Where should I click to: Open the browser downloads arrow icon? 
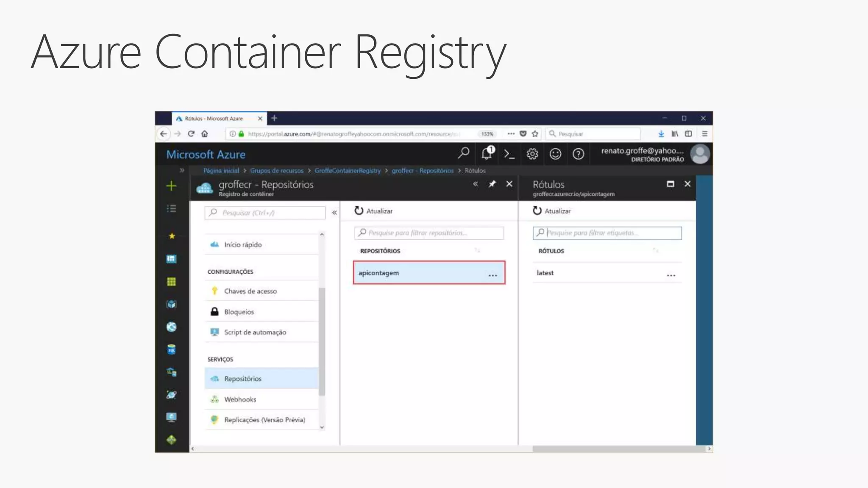click(661, 134)
